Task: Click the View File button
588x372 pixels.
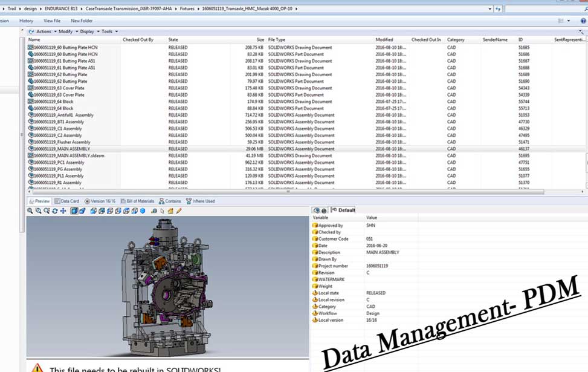Action: tap(52, 21)
